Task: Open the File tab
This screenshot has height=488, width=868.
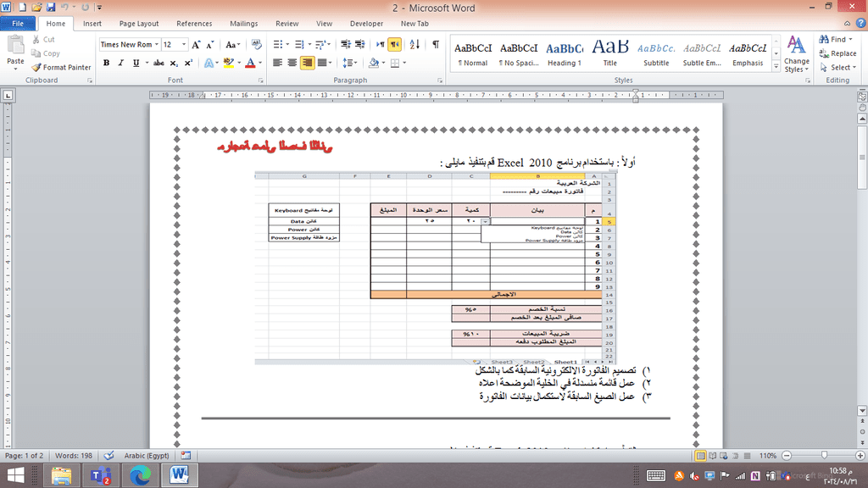Action: tap(18, 23)
